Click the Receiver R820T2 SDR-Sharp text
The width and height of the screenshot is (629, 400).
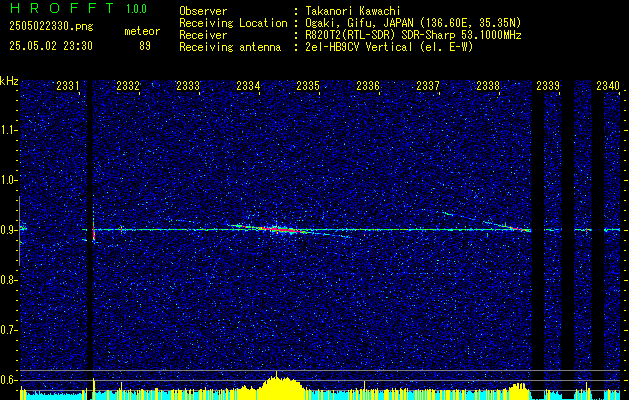pyautogui.click(x=413, y=35)
